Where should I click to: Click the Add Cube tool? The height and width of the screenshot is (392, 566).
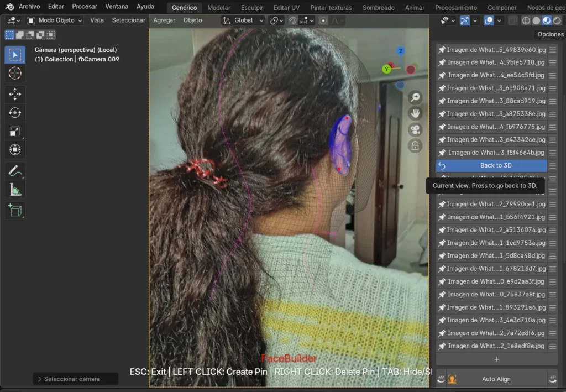pyautogui.click(x=15, y=210)
